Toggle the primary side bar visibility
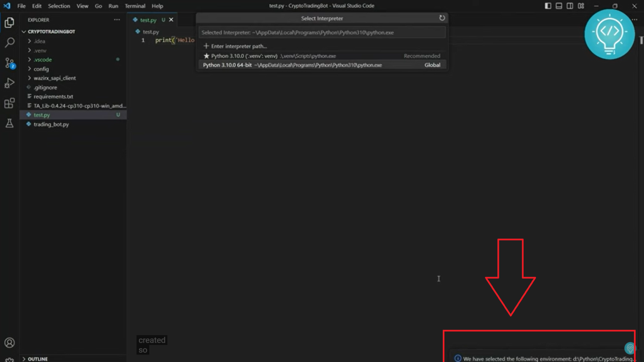 (x=548, y=5)
